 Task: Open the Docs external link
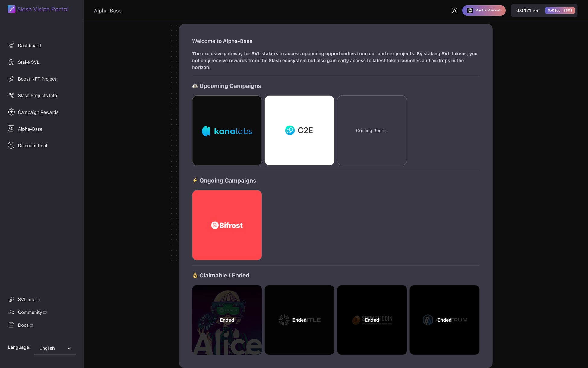point(23,325)
